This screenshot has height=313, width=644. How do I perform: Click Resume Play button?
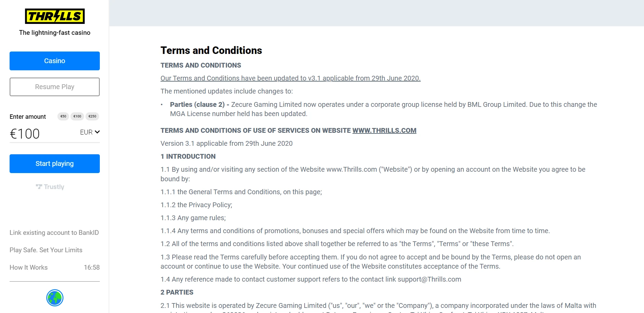click(x=55, y=87)
